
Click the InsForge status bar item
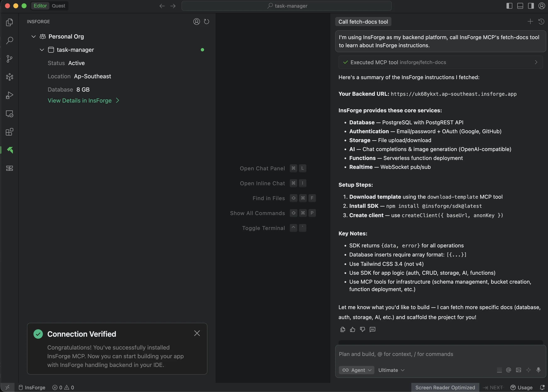click(x=32, y=387)
